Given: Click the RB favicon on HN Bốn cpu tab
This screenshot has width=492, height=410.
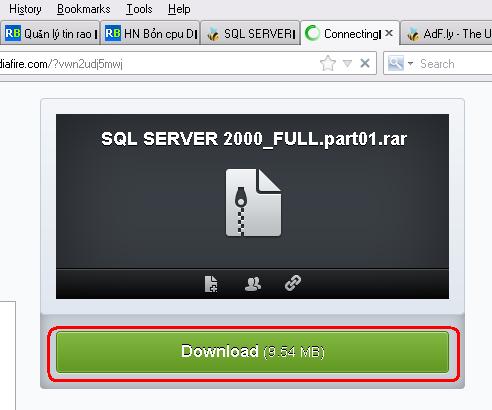Looking at the screenshot, I should (x=113, y=33).
